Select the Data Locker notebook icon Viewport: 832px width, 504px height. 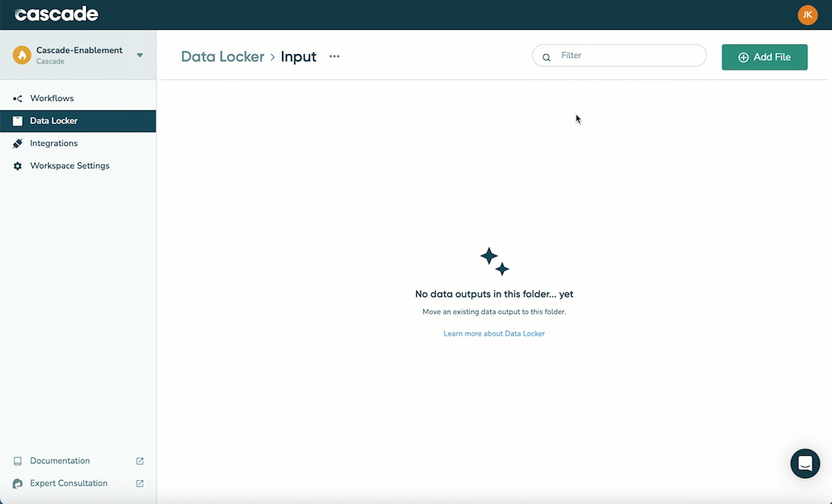(x=17, y=120)
